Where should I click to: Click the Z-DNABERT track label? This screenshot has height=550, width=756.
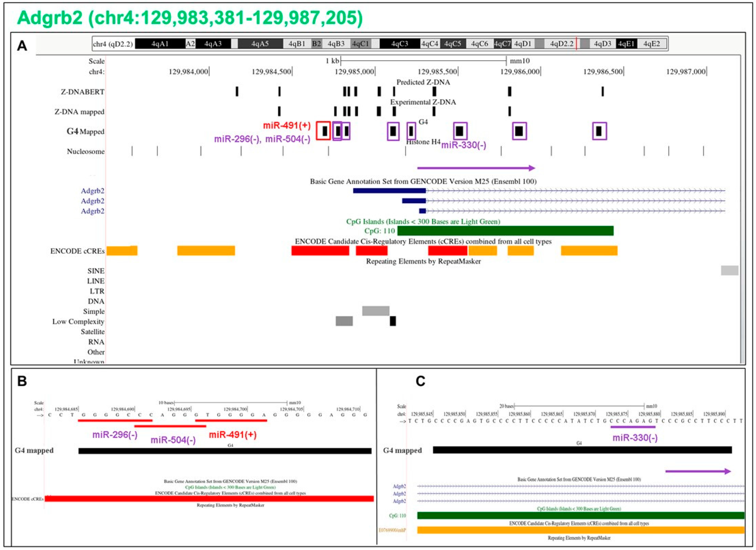pyautogui.click(x=82, y=92)
